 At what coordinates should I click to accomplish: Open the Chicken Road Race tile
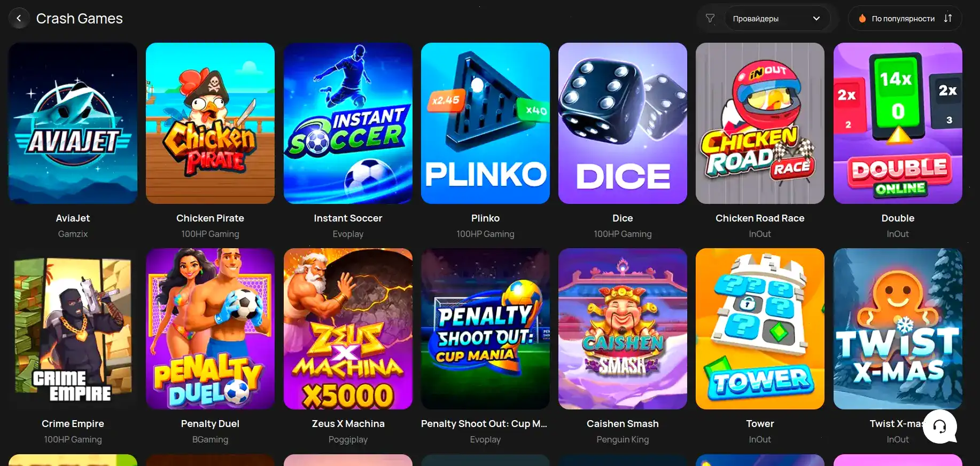(x=760, y=123)
